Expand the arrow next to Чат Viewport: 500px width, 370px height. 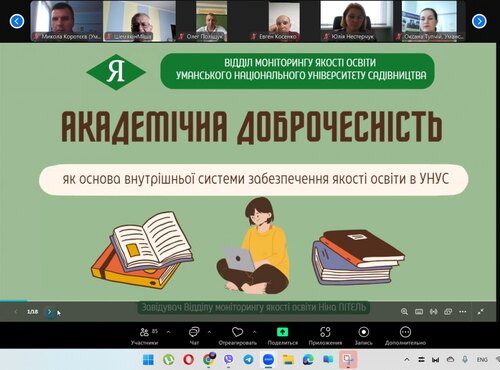(209, 332)
